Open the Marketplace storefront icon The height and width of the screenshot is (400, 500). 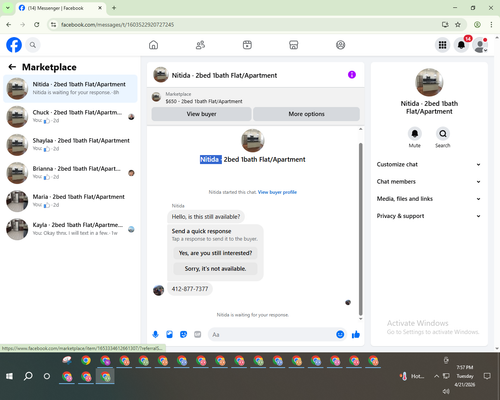point(294,45)
